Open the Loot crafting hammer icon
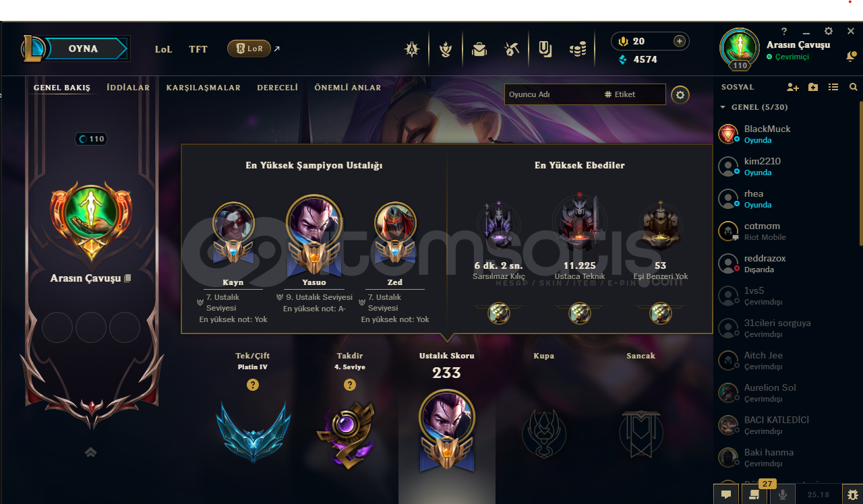The height and width of the screenshot is (504, 863). tap(512, 49)
